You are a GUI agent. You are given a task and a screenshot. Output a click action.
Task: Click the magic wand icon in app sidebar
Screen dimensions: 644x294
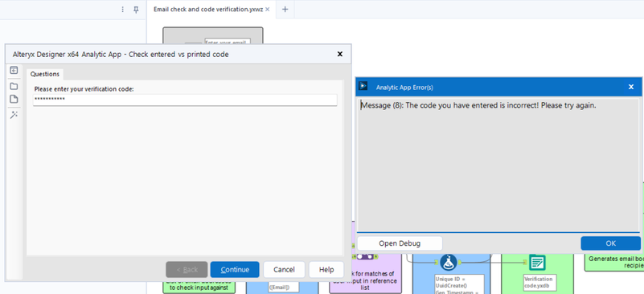point(14,115)
